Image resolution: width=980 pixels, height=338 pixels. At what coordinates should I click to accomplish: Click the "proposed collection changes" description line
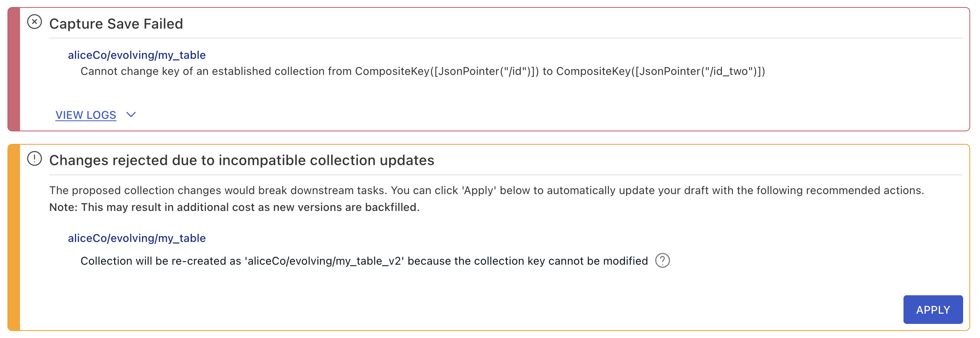click(x=486, y=191)
